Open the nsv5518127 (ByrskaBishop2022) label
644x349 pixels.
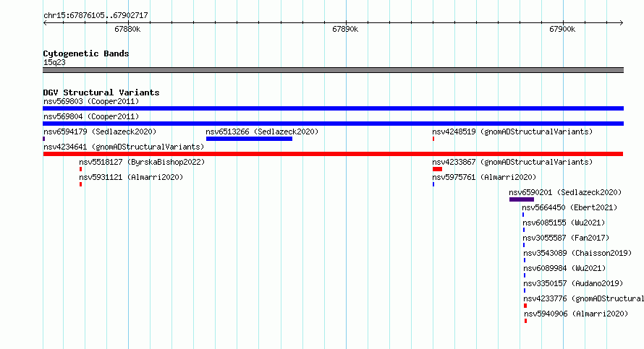142,162
